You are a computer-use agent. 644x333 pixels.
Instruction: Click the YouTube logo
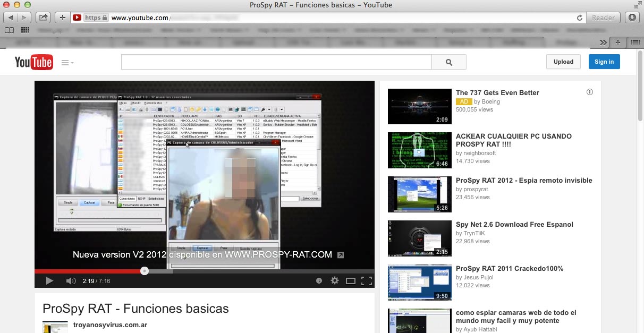(33, 62)
